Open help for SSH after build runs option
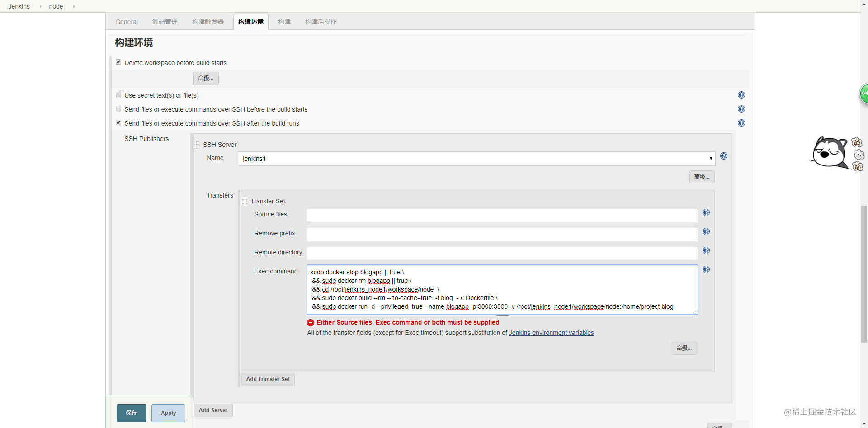 741,123
